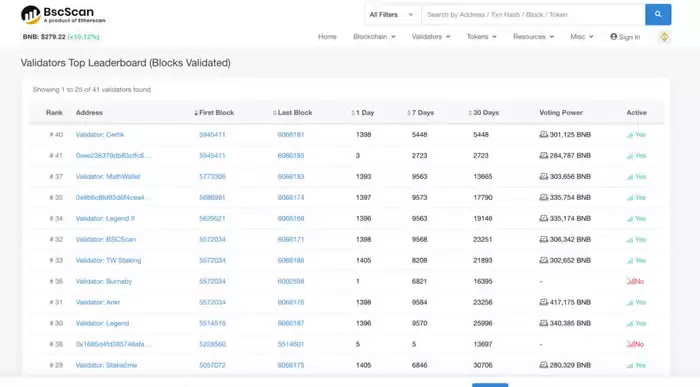
Task: Go to the Home menu item
Action: coord(327,37)
